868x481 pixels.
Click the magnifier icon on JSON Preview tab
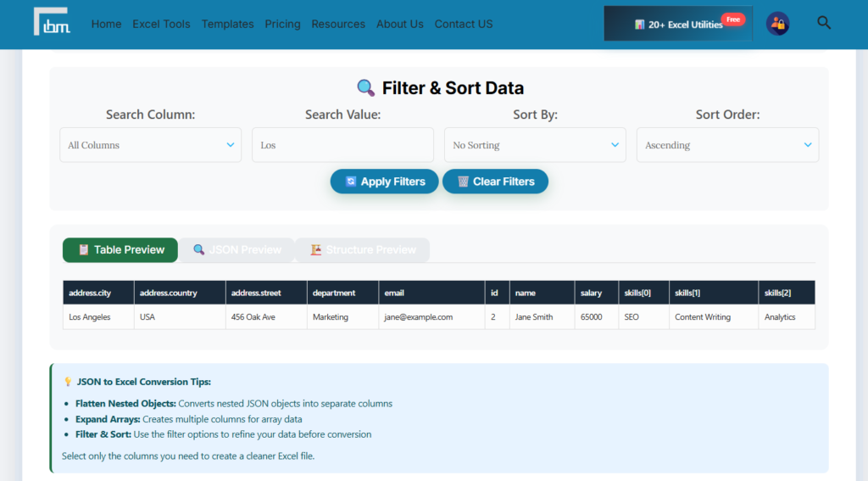(x=198, y=250)
